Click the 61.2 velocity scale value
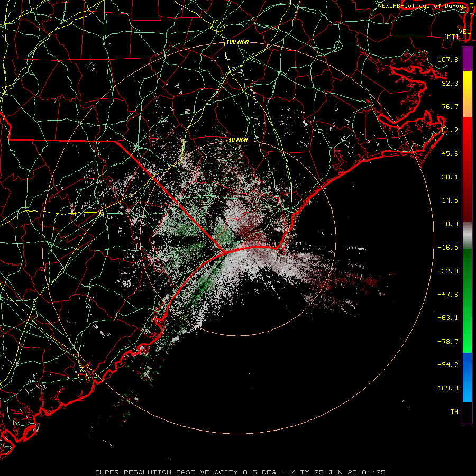The image size is (476, 476). (x=450, y=130)
